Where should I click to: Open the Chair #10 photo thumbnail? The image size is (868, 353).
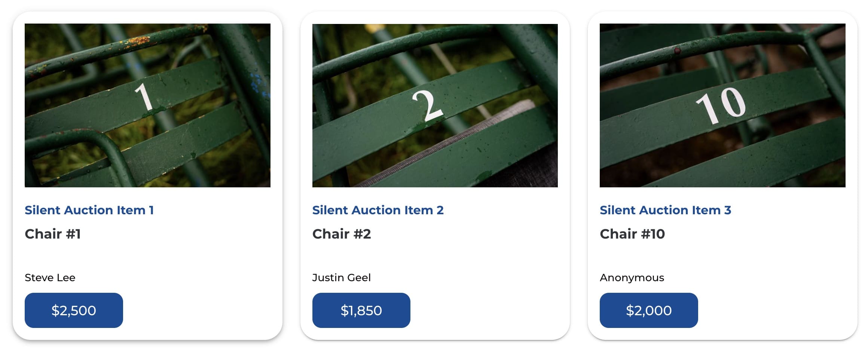[x=722, y=105]
